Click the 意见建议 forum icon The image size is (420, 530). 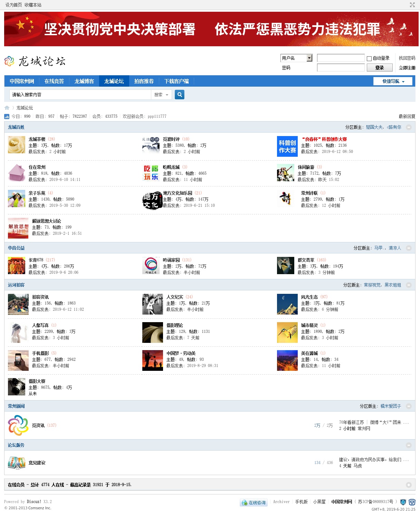tap(17, 463)
